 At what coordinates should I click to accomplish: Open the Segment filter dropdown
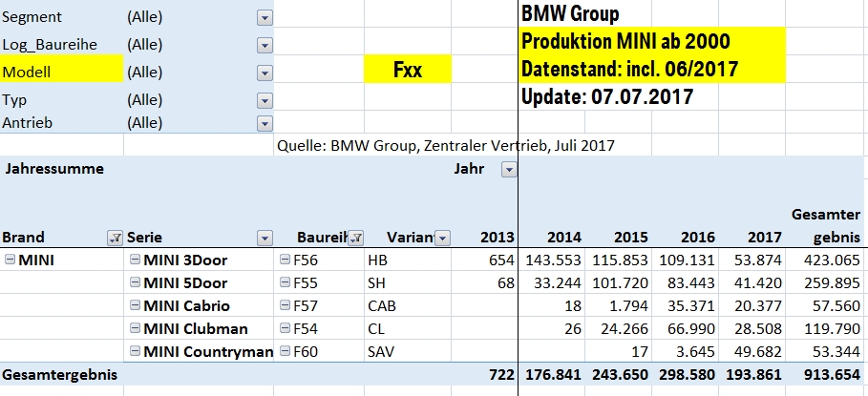pos(265,18)
